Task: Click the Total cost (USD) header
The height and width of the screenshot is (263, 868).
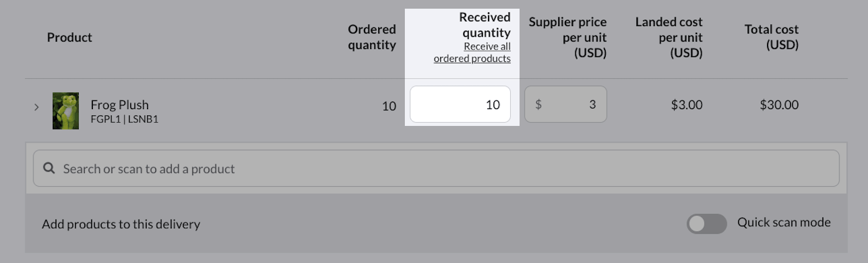Action: (x=771, y=37)
